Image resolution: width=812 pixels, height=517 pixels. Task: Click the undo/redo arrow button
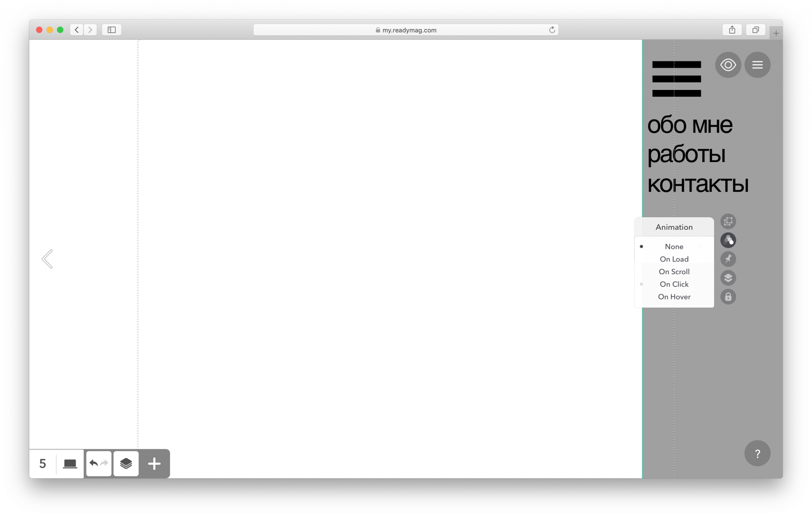pos(98,464)
